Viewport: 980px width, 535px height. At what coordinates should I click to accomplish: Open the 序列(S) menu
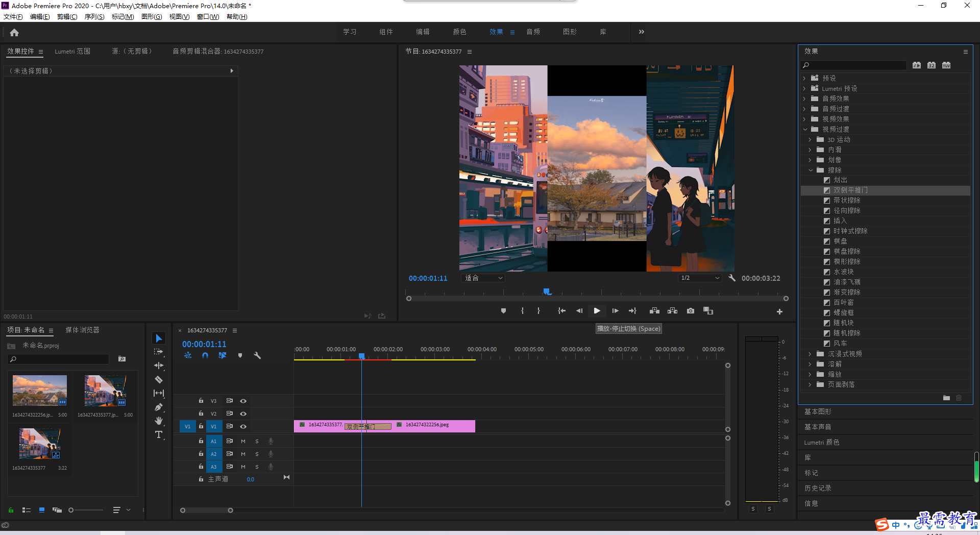(x=94, y=17)
